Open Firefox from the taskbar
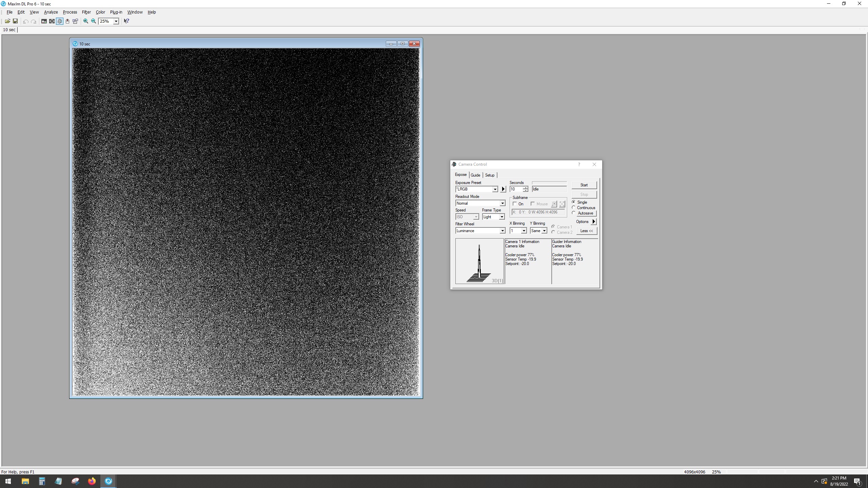This screenshot has width=868, height=488. tap(92, 481)
